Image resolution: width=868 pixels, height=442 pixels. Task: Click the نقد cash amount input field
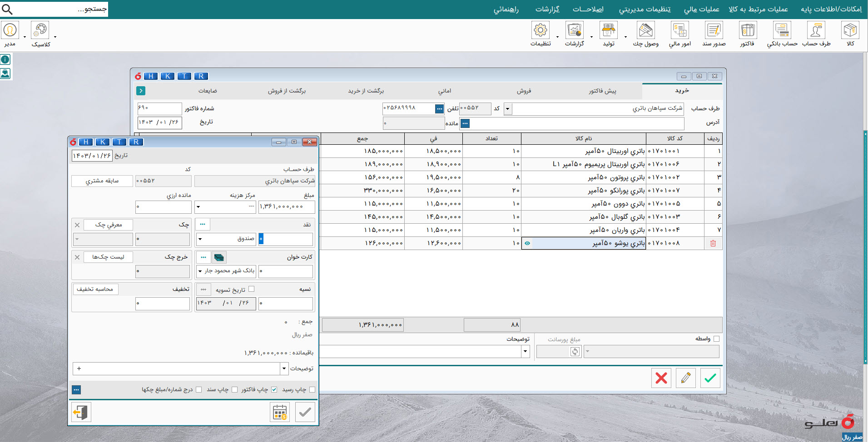coord(286,239)
